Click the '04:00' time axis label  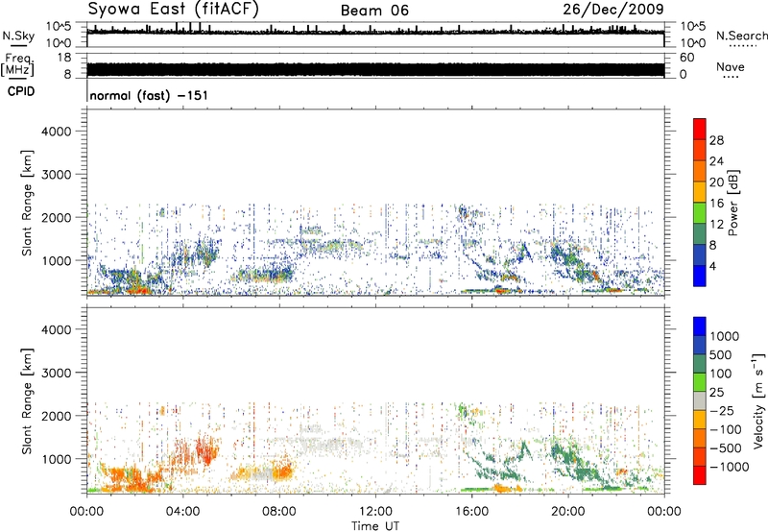tap(183, 512)
